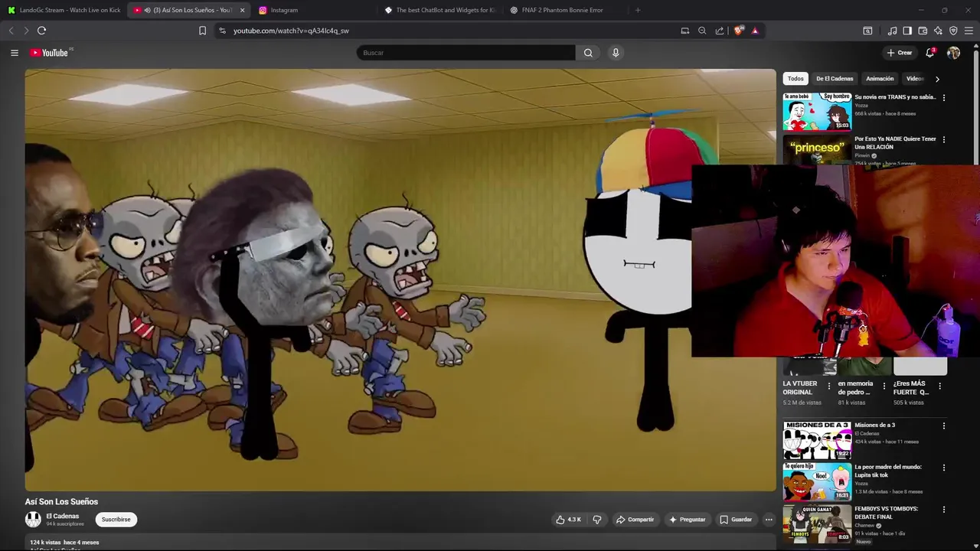
Task: Bookmark this page in address bar
Action: coord(202,31)
